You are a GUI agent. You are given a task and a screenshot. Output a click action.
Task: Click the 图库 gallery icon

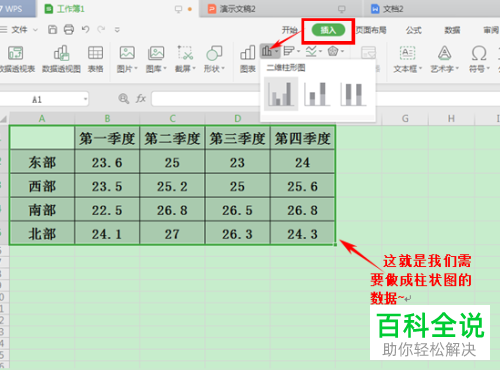[x=156, y=53]
